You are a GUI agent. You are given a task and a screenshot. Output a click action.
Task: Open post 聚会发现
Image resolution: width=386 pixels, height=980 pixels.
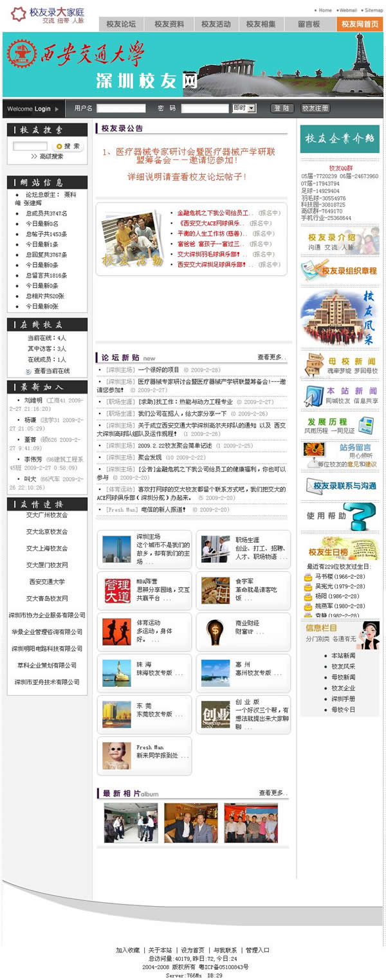150,457
